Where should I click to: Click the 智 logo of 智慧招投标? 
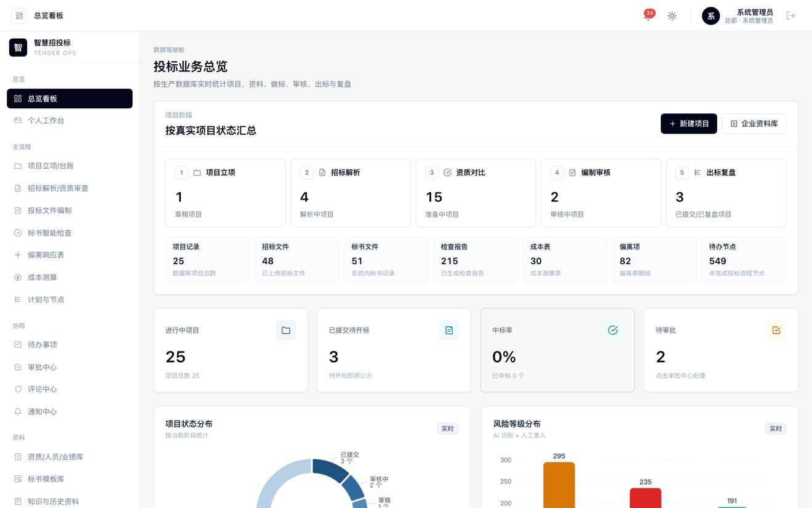pos(18,47)
